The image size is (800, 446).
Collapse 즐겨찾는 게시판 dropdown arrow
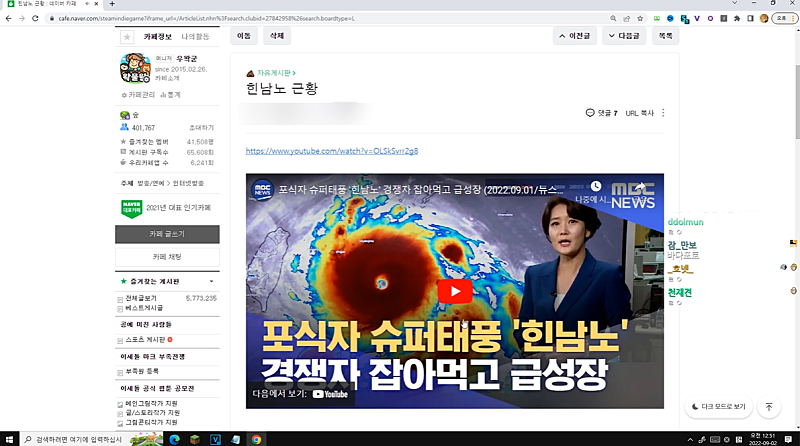211,282
